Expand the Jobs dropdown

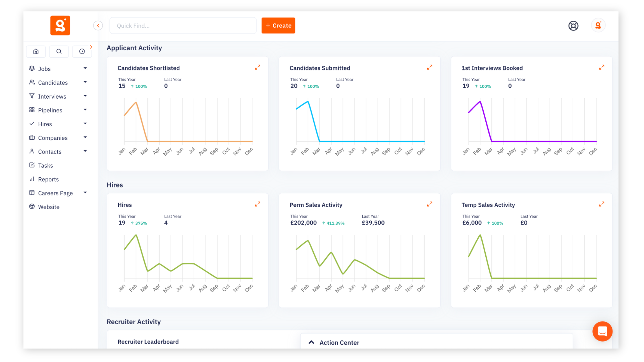pos(85,68)
